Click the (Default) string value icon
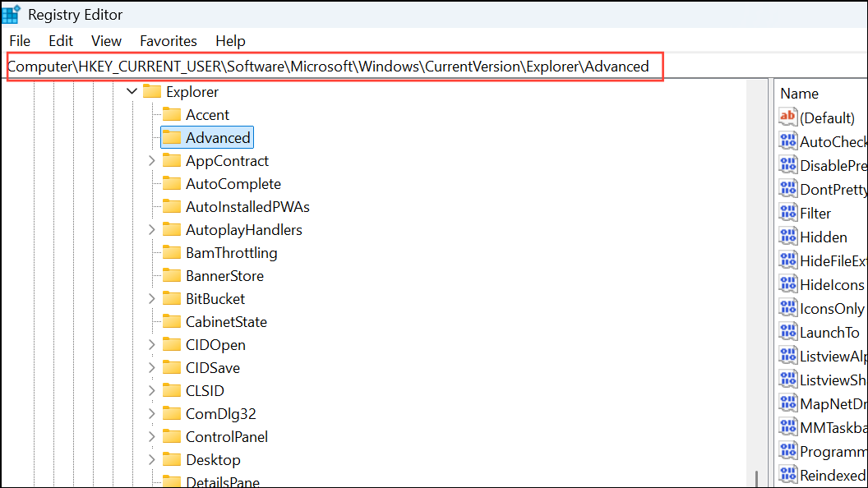Screen dimensions: 868x488 (x=787, y=117)
